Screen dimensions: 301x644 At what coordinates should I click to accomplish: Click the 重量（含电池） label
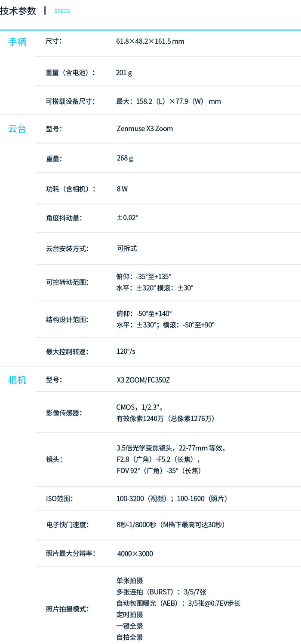(71, 73)
